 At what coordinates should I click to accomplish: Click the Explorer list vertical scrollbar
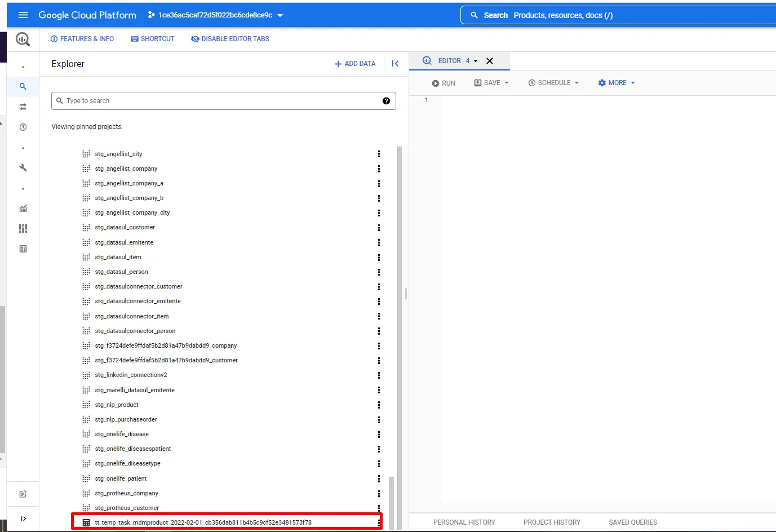pyautogui.click(x=400, y=338)
